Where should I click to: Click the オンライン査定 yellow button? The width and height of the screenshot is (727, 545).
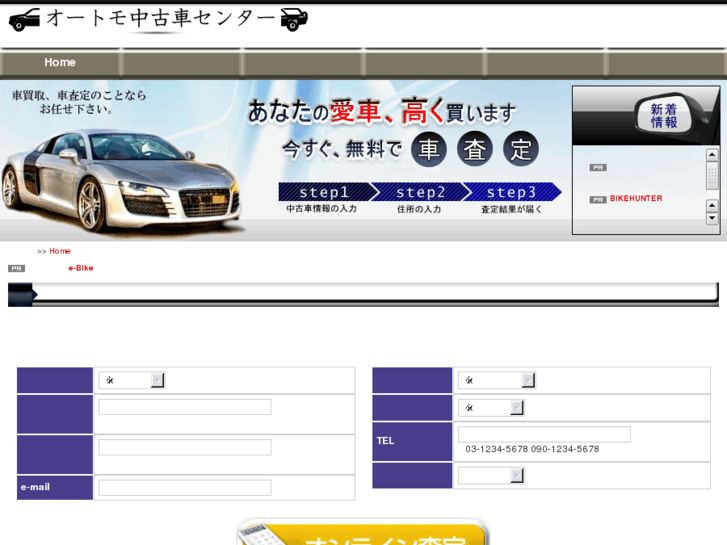(x=363, y=532)
